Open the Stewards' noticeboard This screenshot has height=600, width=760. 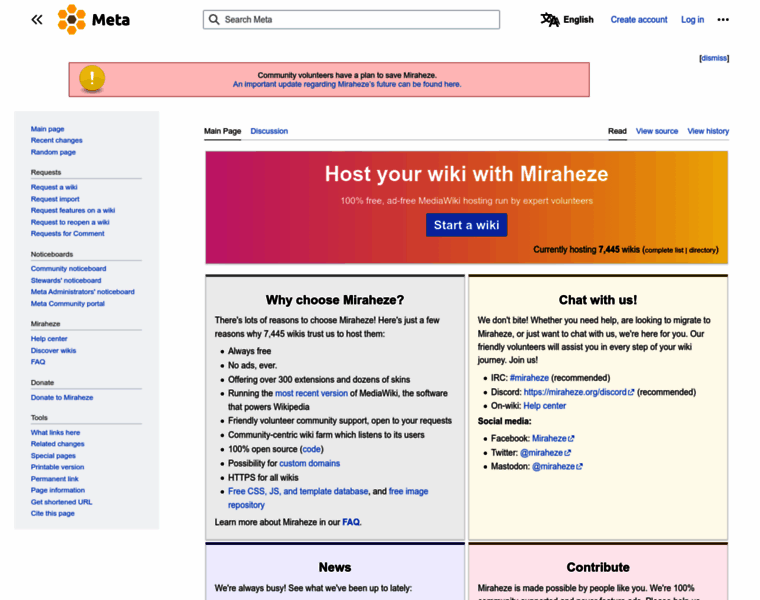66,281
